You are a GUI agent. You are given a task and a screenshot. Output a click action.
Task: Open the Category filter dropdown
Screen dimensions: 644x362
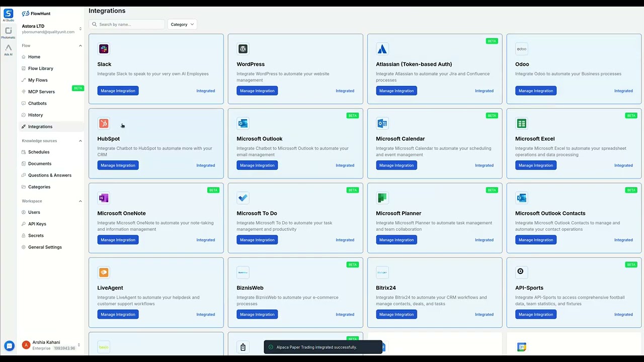(x=182, y=24)
